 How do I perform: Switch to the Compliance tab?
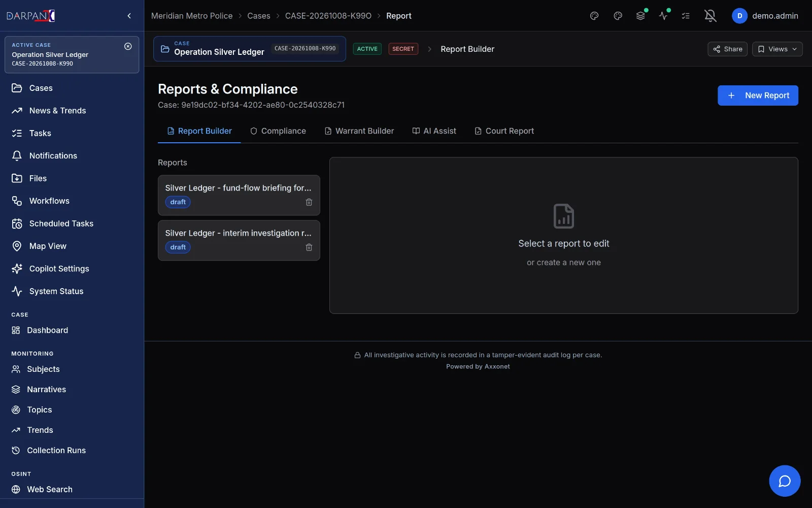tap(278, 131)
